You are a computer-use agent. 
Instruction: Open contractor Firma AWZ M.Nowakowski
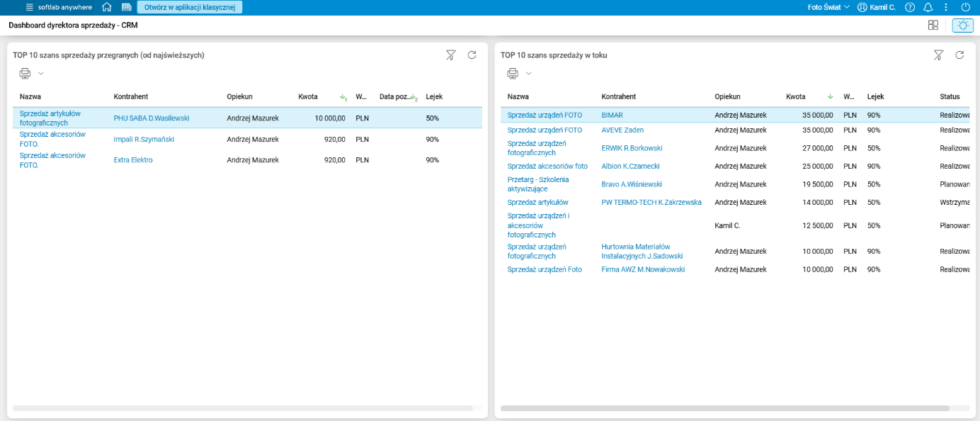click(x=643, y=269)
